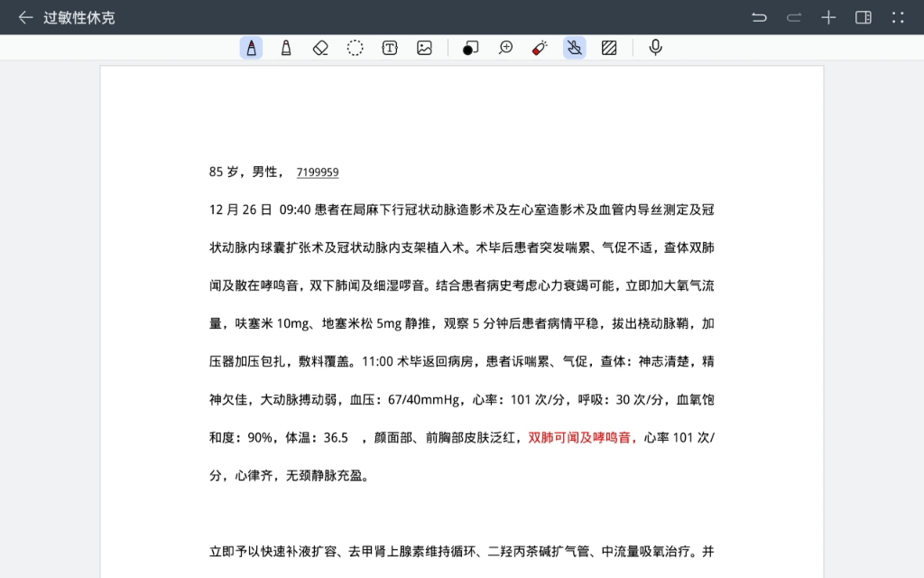Insert an image into the note

pyautogui.click(x=423, y=47)
